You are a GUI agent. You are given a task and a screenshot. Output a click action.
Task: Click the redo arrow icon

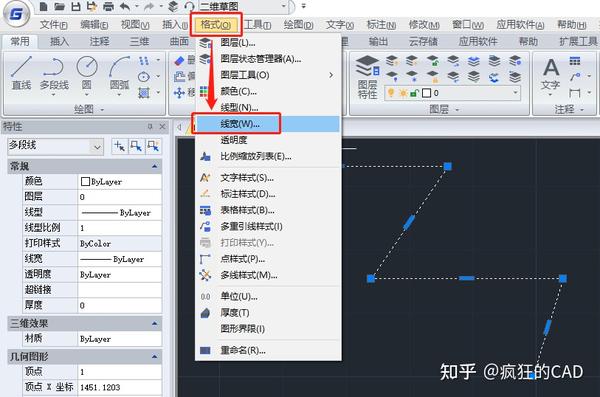pyautogui.click(x=150, y=7)
